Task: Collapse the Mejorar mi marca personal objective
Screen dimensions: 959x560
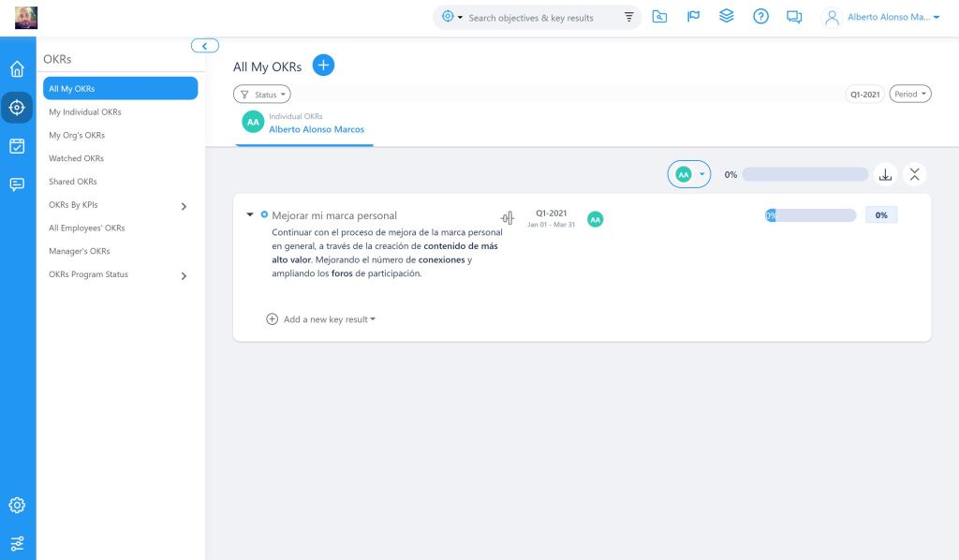Action: [250, 214]
